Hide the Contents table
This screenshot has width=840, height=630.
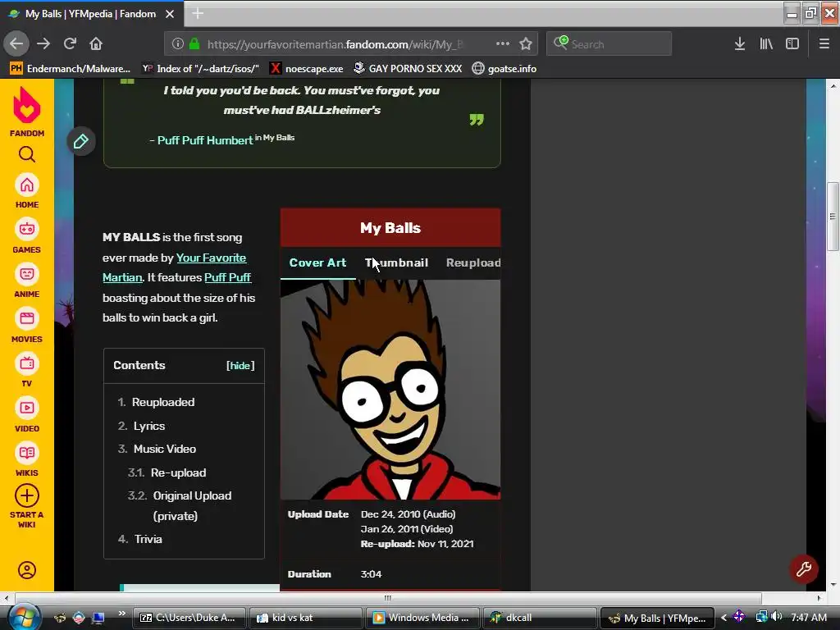[x=240, y=365]
